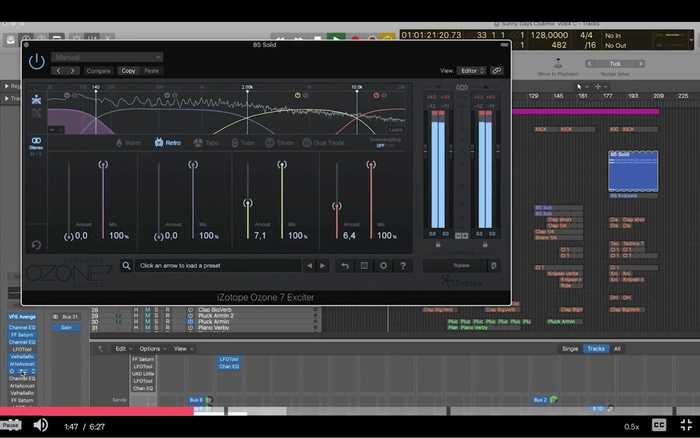Viewport: 700px width, 438px height.
Task: Load the next preset with the right arrow
Action: 323,266
